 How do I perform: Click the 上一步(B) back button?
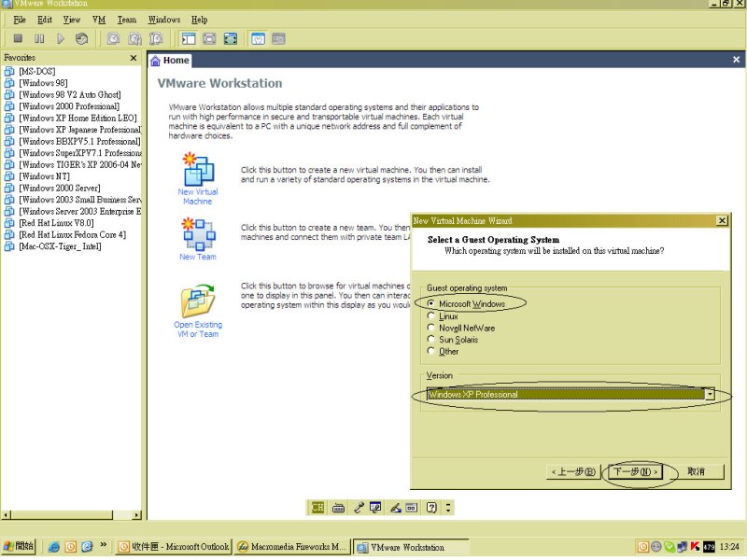click(573, 472)
